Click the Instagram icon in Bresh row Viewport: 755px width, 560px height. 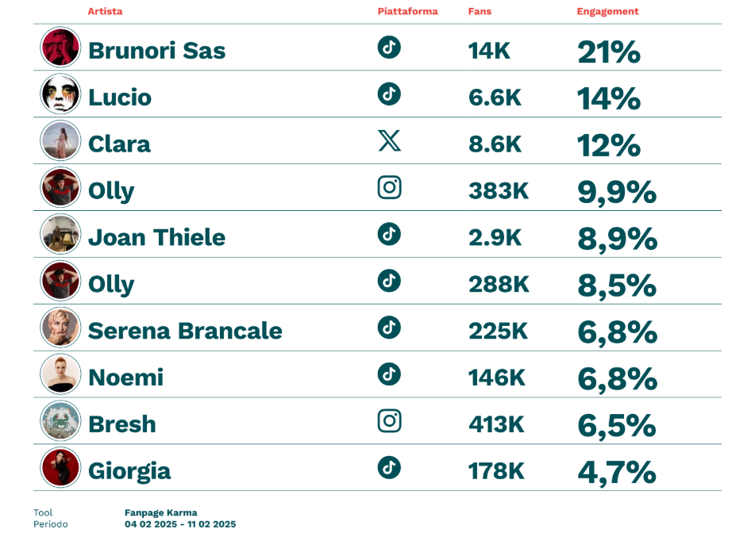[x=389, y=420]
